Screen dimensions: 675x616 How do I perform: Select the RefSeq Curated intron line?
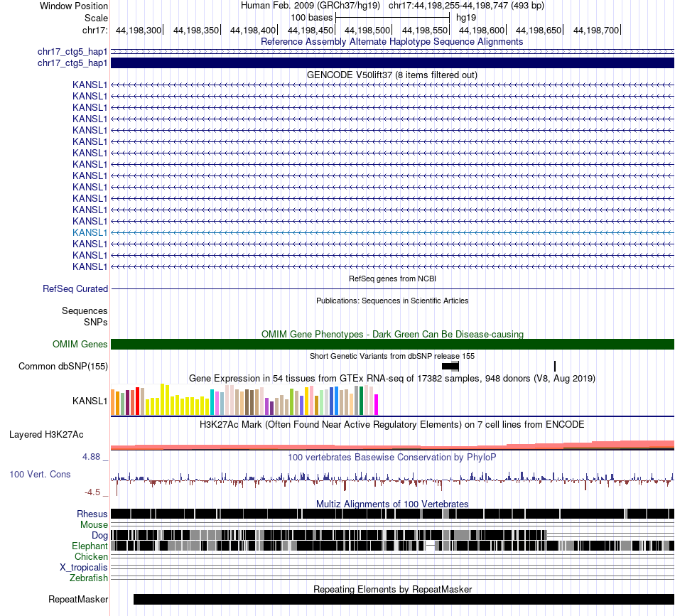tap(392, 289)
